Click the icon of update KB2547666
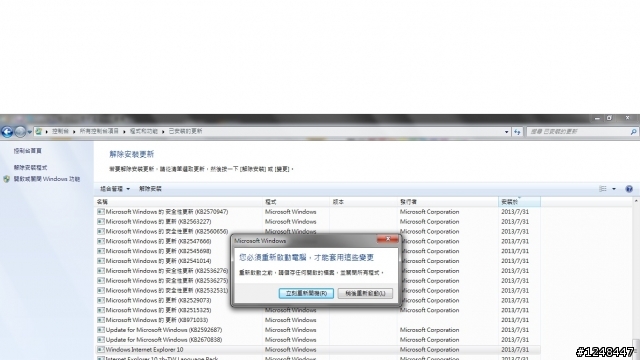Screen dimensions: 640x360 click(100, 241)
